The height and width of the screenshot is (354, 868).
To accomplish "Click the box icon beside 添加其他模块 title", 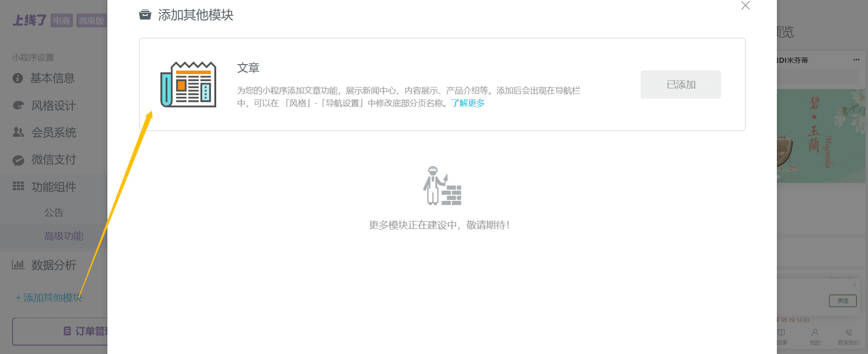I will [145, 15].
